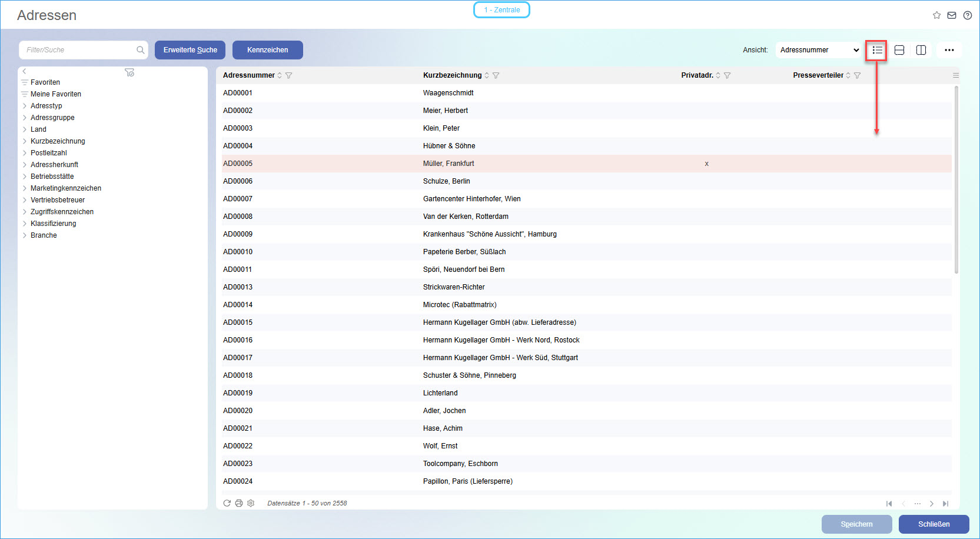
Task: Open table settings gear icon
Action: pyautogui.click(x=251, y=503)
